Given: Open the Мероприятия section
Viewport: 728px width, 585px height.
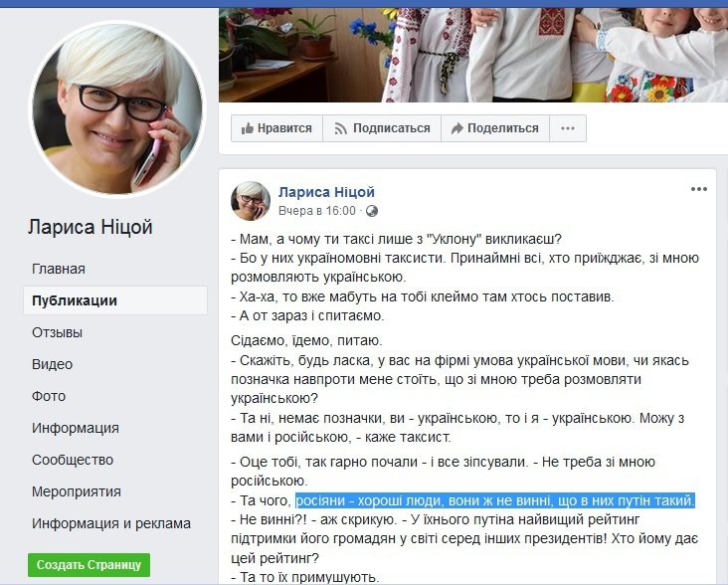Looking at the screenshot, I should [x=77, y=491].
